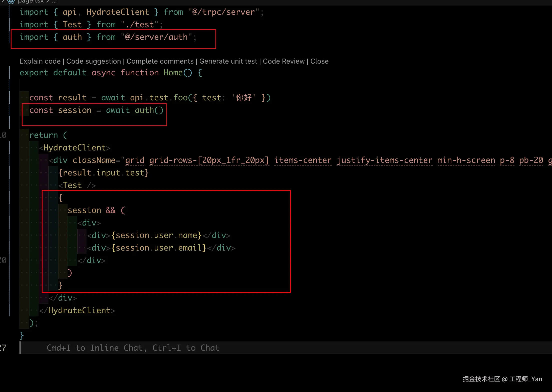Click the auth import identifier
The image size is (552, 392).
coord(72,37)
